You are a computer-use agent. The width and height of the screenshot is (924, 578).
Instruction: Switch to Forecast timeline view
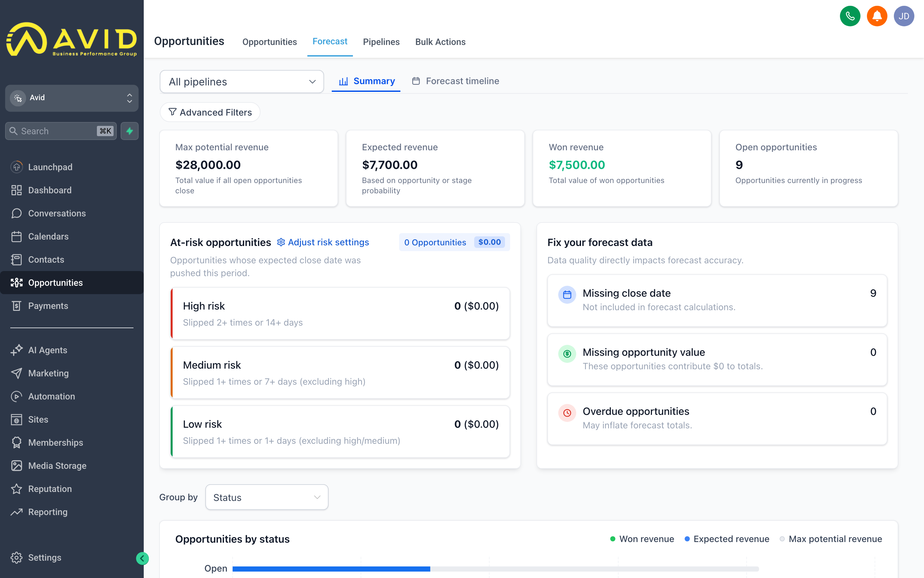pyautogui.click(x=456, y=81)
